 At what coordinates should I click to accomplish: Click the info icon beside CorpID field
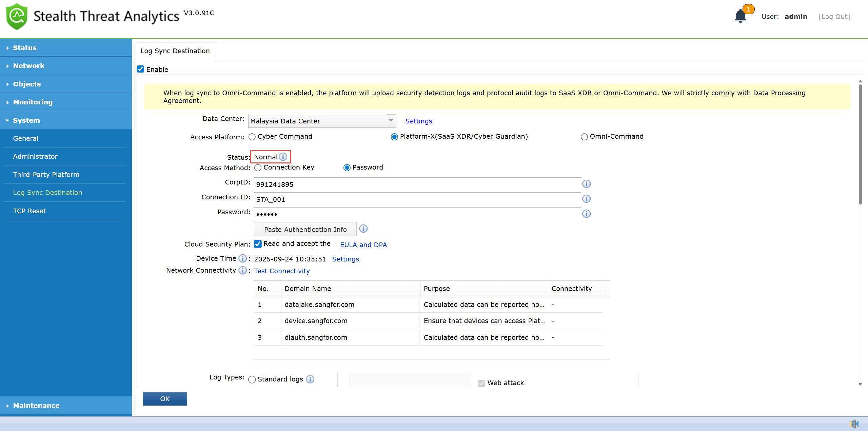tap(587, 184)
